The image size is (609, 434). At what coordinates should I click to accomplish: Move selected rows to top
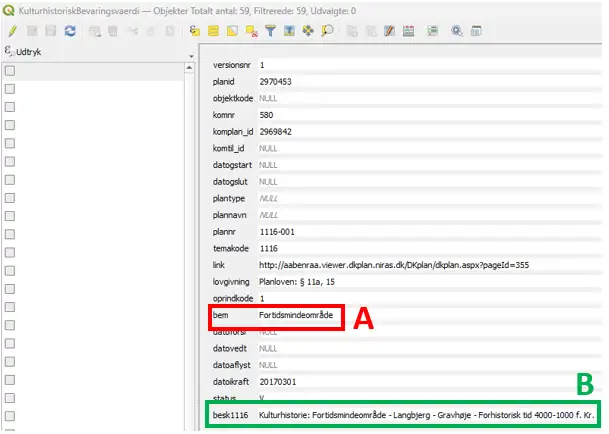tap(289, 31)
